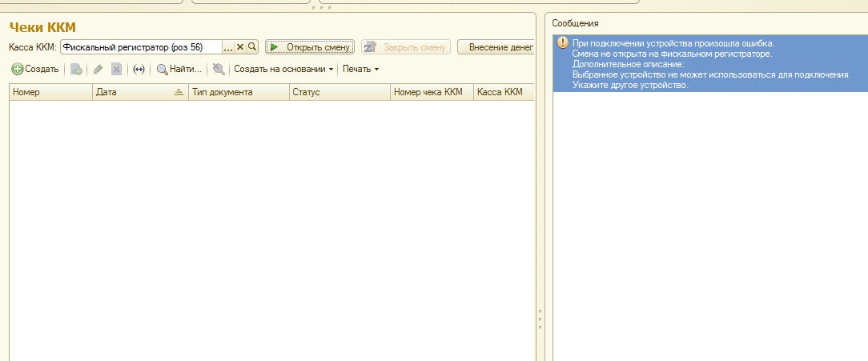Screen dimensions: 868x361
Task: Sort by the Номер column header
Action: pyautogui.click(x=51, y=93)
